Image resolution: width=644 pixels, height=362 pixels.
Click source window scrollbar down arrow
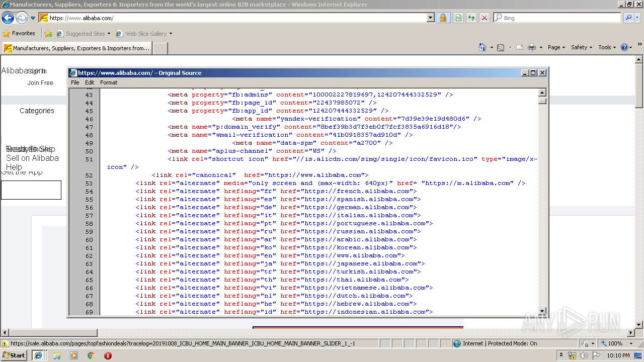click(x=542, y=311)
